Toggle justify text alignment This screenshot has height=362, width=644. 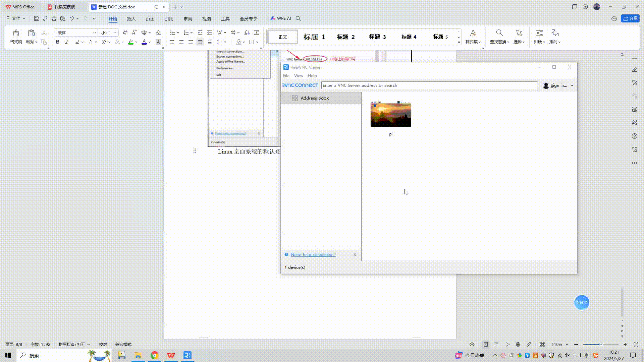pyautogui.click(x=200, y=42)
